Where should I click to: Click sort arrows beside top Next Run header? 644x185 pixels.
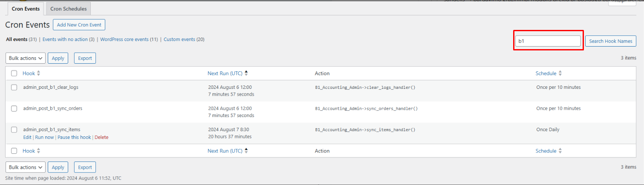(246, 73)
